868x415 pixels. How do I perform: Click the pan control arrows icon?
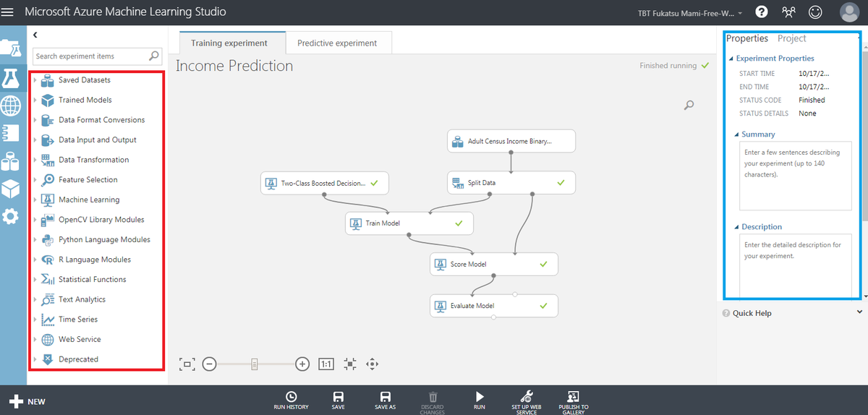(x=373, y=364)
